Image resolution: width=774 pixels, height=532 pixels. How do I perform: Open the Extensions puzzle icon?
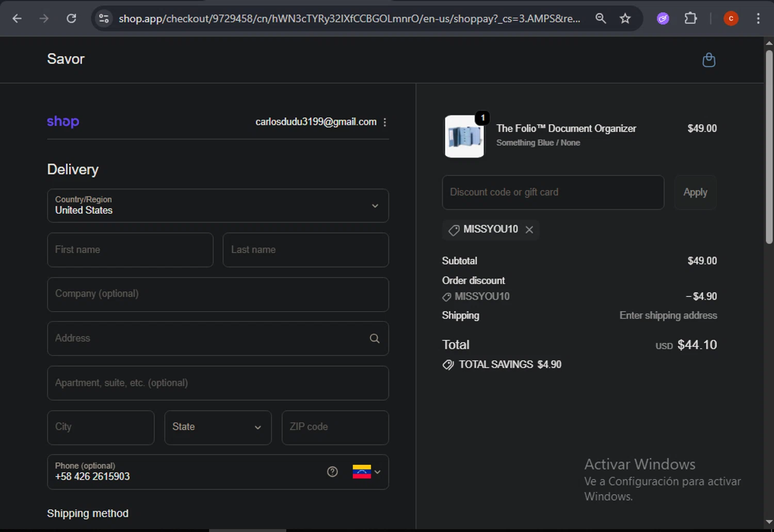tap(690, 19)
